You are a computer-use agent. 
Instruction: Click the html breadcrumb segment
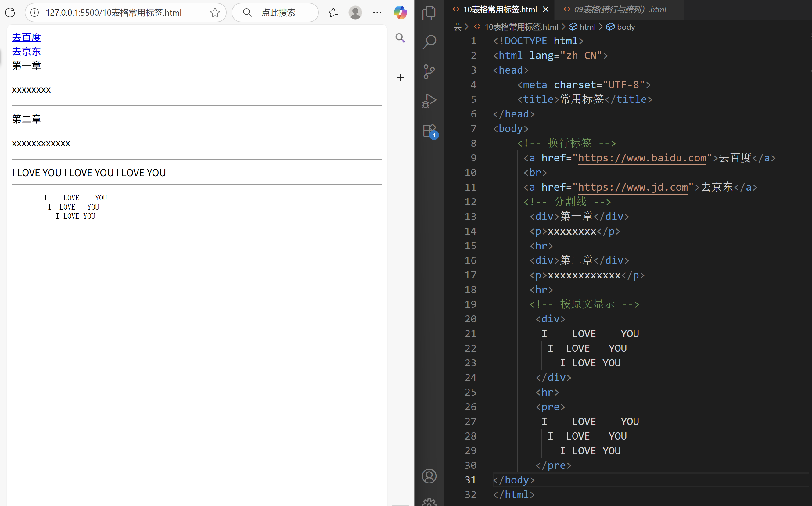[x=587, y=27]
